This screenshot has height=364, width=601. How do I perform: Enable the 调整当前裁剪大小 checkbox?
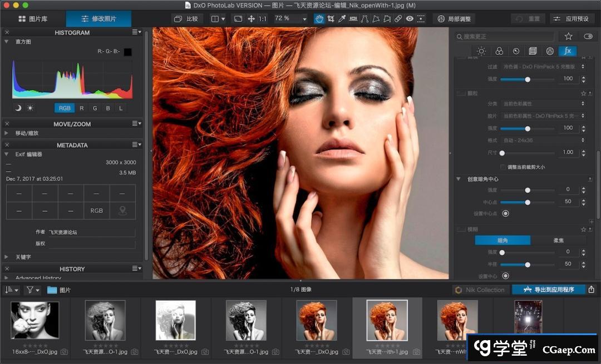click(504, 167)
